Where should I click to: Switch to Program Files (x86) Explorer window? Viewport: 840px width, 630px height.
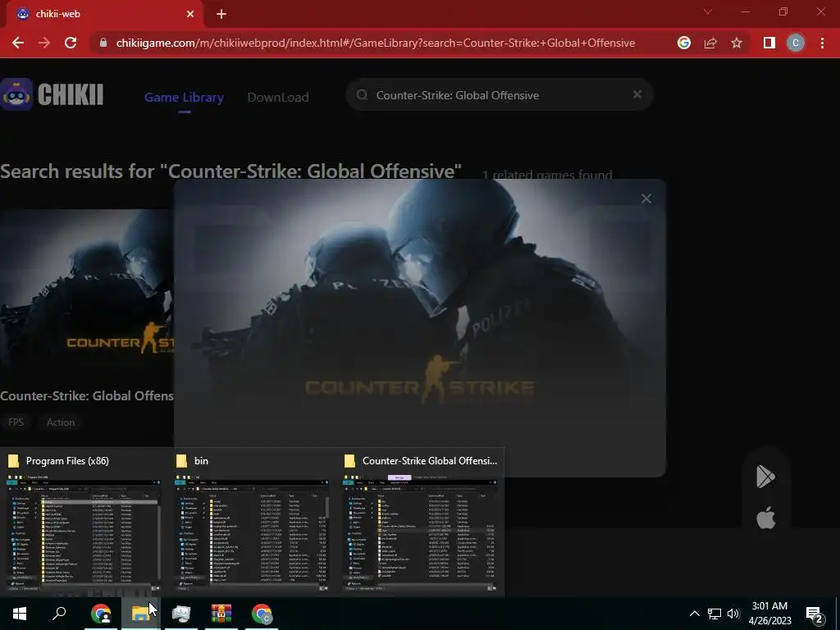84,522
